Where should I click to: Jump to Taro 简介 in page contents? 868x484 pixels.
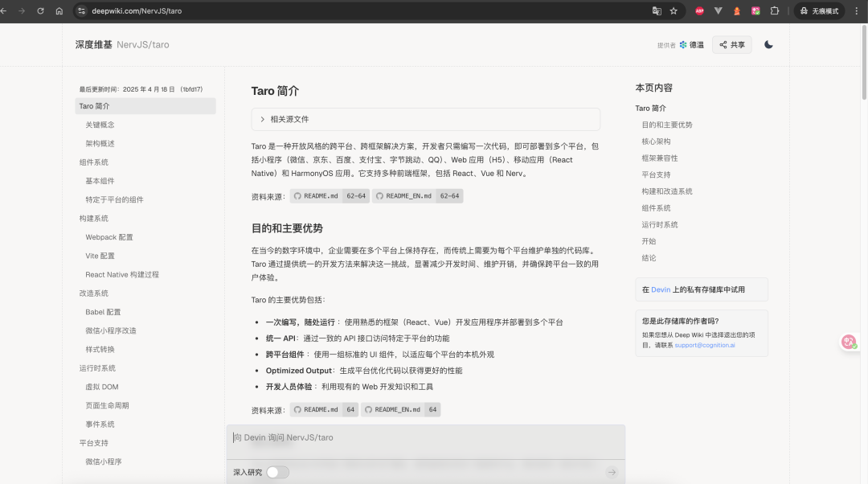point(650,109)
